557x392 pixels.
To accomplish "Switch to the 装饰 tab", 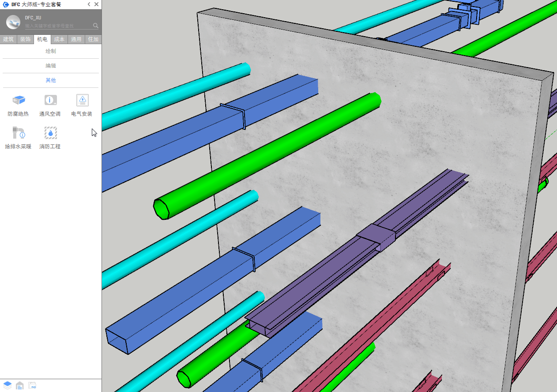I will 25,39.
